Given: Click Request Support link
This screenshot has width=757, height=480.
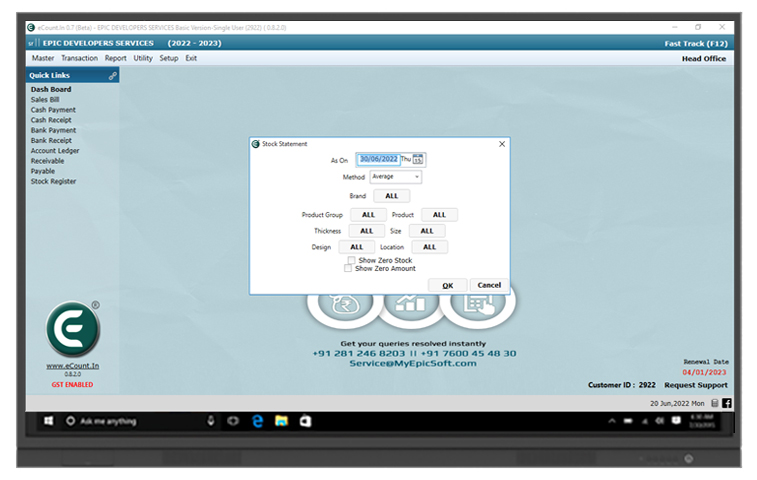Looking at the screenshot, I should 696,385.
